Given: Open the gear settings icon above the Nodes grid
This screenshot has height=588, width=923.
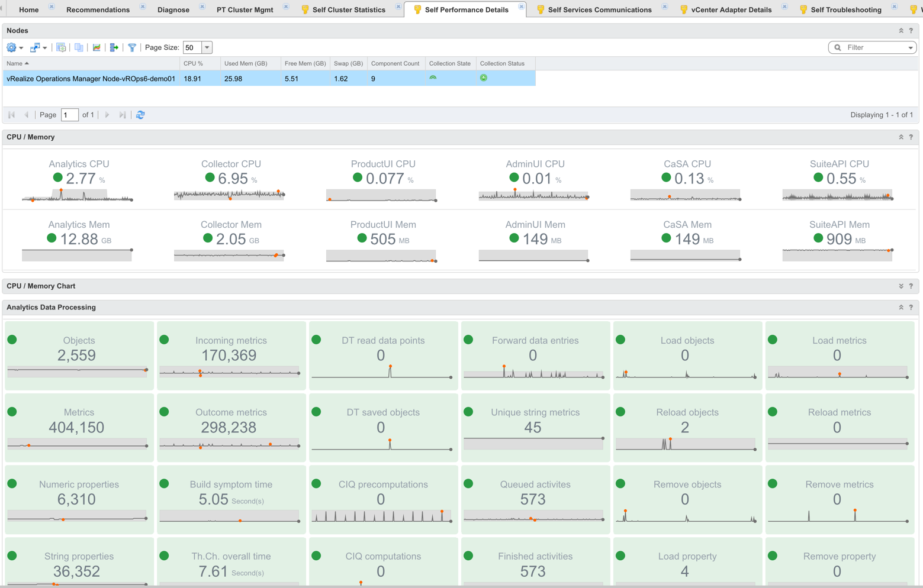Looking at the screenshot, I should click(11, 47).
